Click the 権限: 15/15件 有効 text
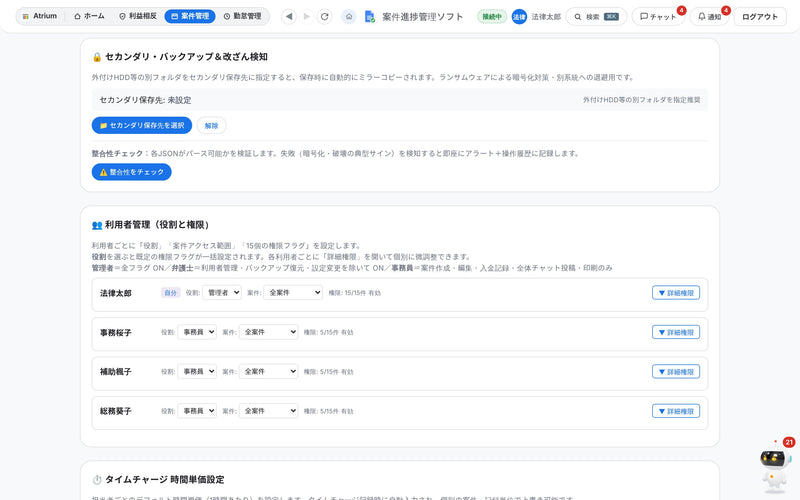 point(355,293)
